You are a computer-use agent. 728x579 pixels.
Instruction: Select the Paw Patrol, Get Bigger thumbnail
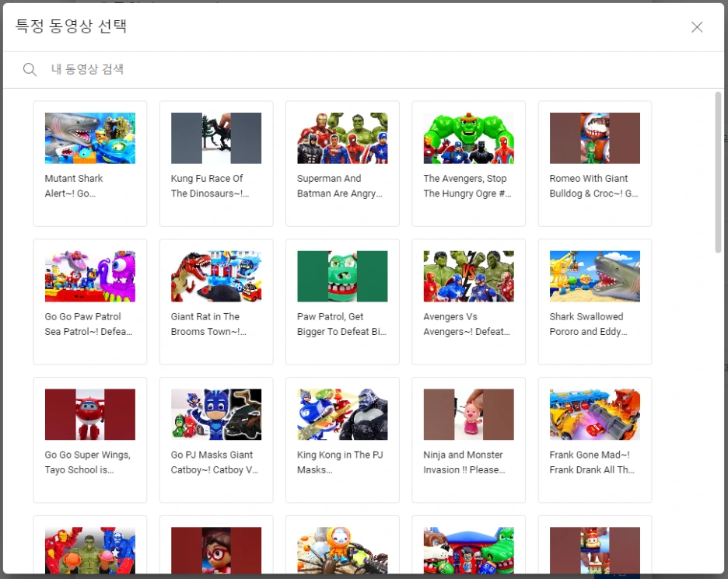pyautogui.click(x=343, y=277)
